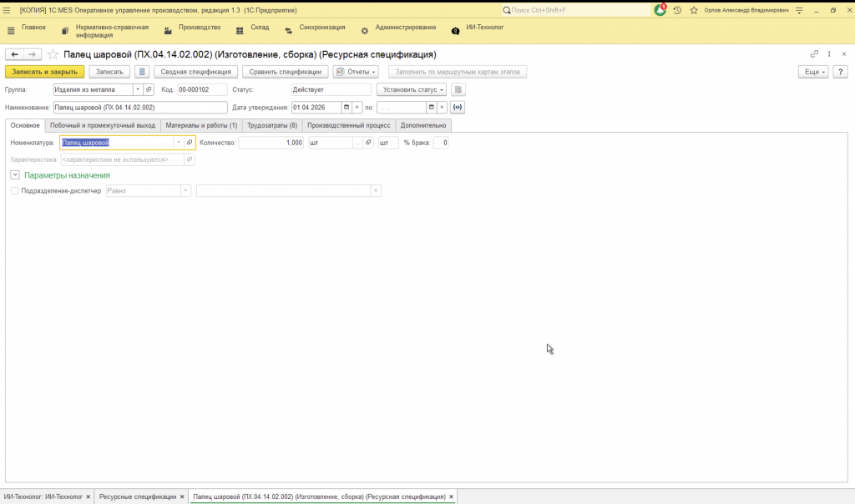Open the unit шт linked item icon
Screen dimensions: 855x504
368,143
